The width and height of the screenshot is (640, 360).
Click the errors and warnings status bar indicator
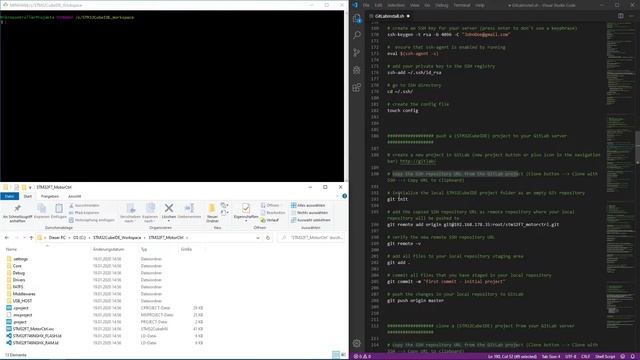[x=362, y=356]
